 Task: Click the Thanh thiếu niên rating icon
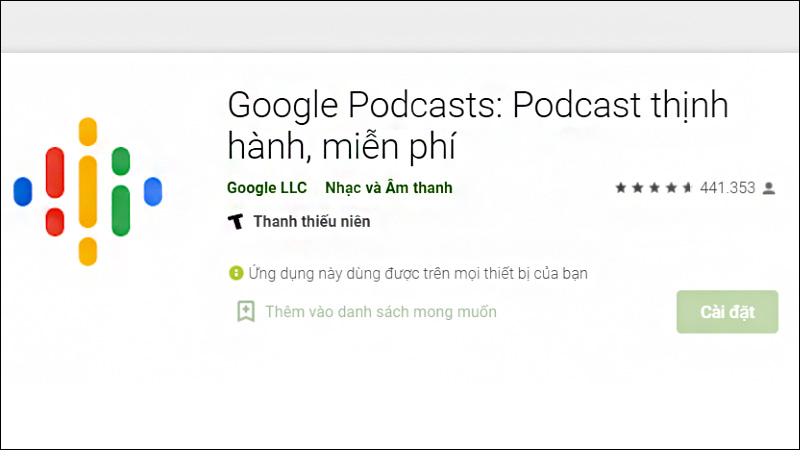click(236, 221)
